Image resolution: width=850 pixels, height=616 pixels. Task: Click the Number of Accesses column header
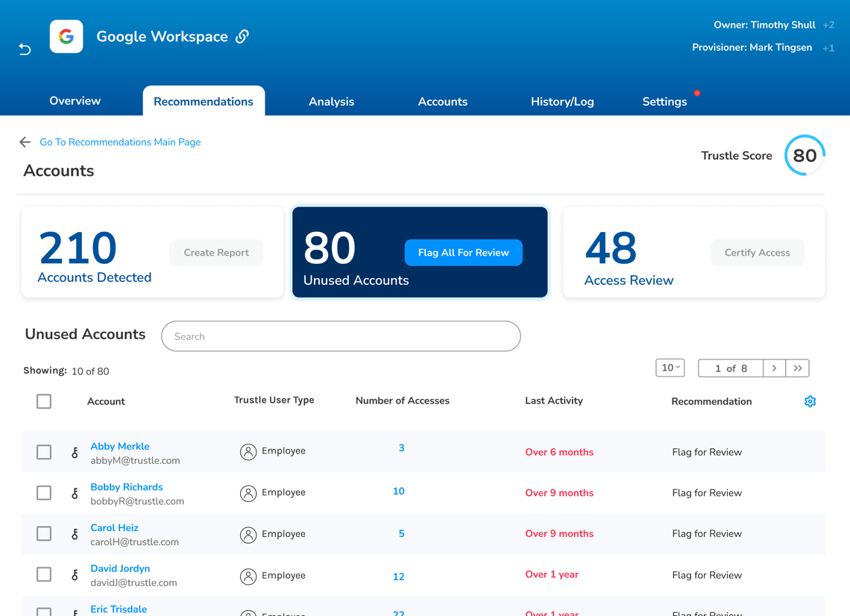[402, 400]
